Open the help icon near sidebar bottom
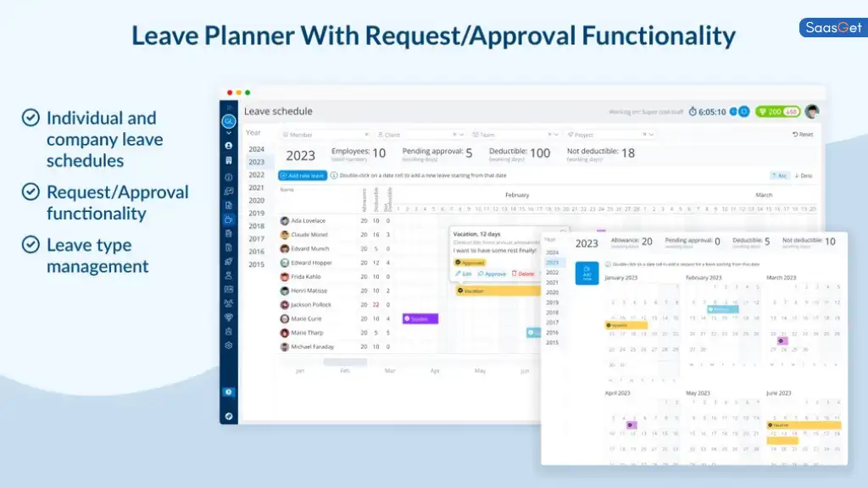 [x=228, y=391]
